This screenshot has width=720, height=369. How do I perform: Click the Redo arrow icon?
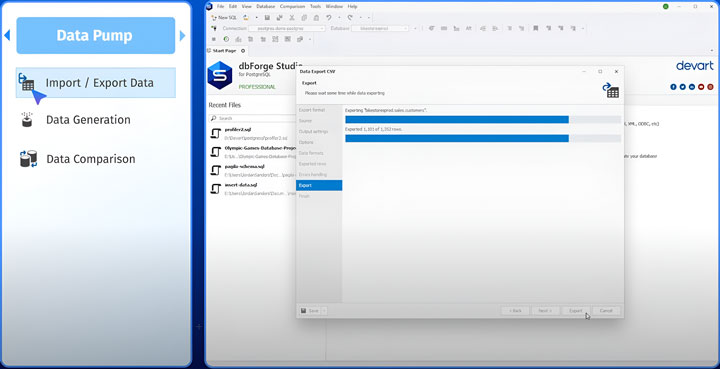[x=350, y=17]
